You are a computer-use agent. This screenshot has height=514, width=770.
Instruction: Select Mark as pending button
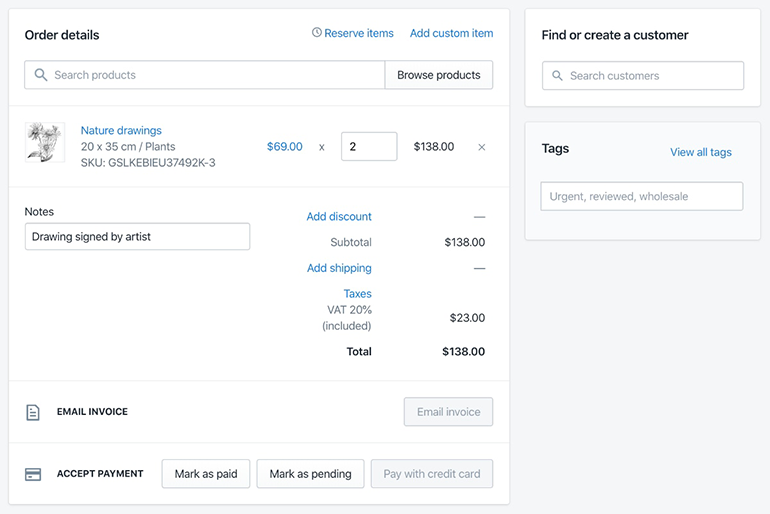(x=310, y=474)
